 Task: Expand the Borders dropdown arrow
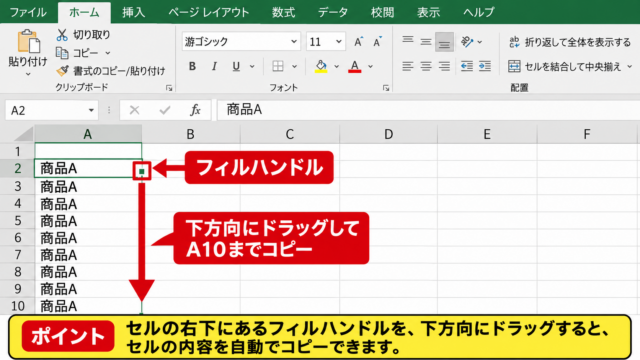click(x=294, y=67)
